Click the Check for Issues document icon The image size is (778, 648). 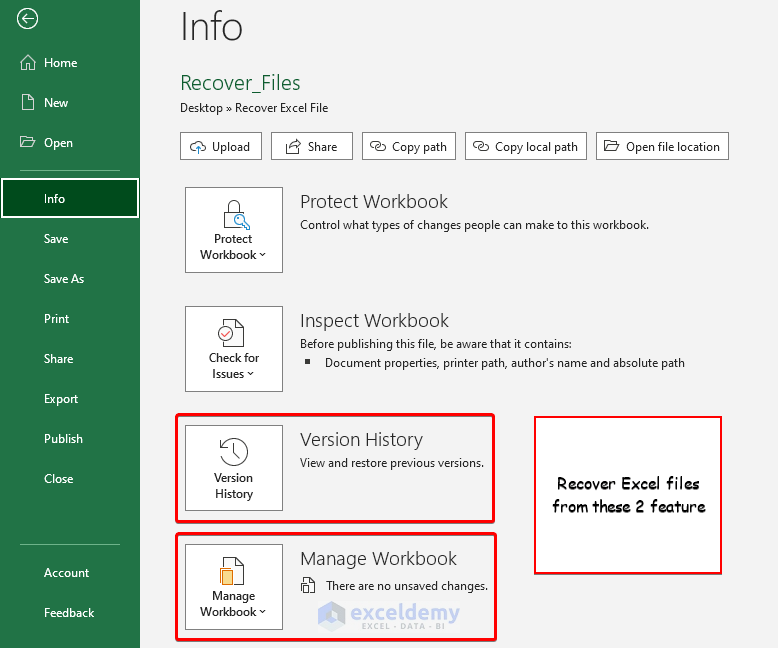click(231, 333)
